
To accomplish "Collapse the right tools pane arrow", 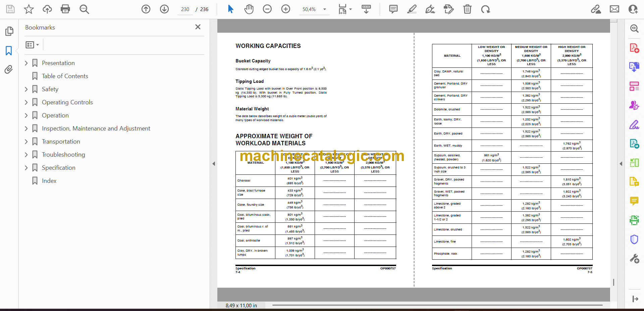I will pyautogui.click(x=621, y=164).
